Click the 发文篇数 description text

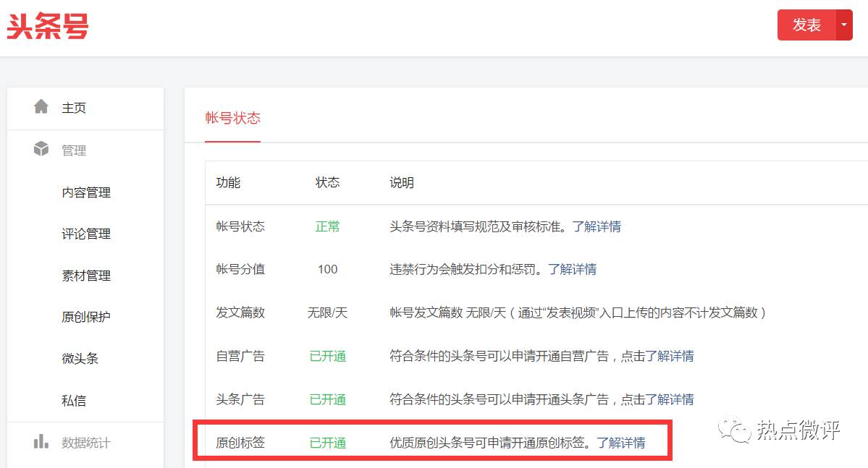(578, 312)
